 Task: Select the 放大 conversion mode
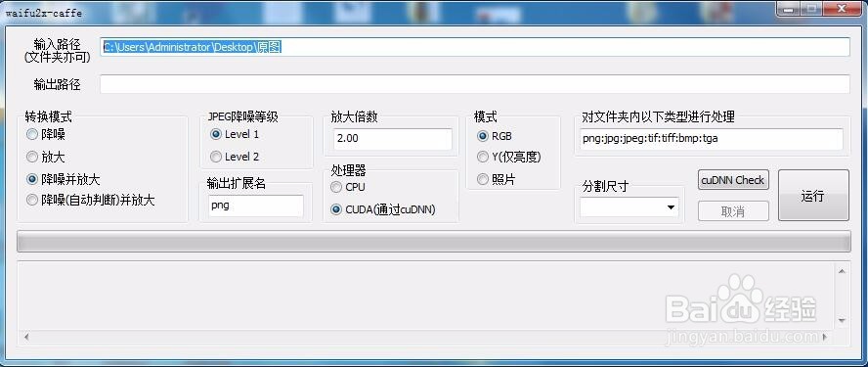click(46, 157)
